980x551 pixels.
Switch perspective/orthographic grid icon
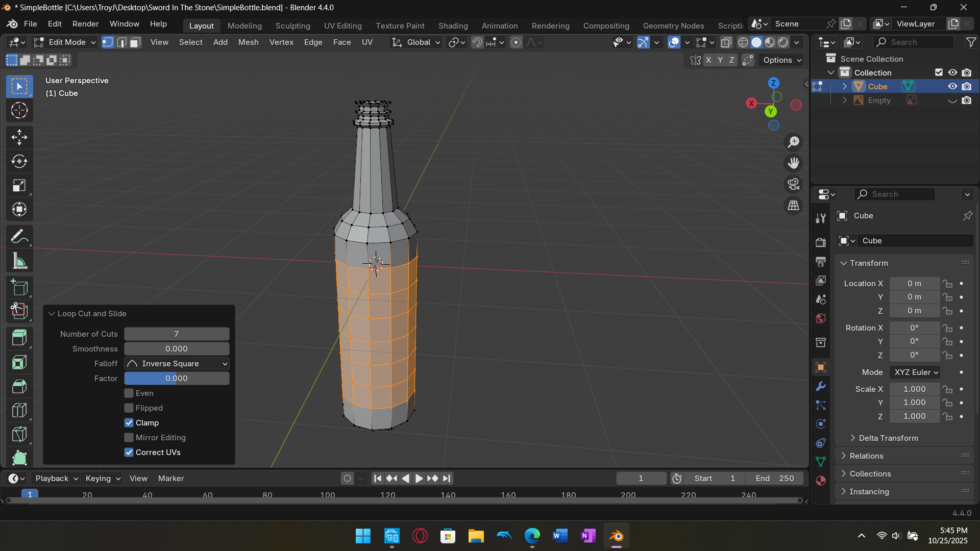(793, 206)
